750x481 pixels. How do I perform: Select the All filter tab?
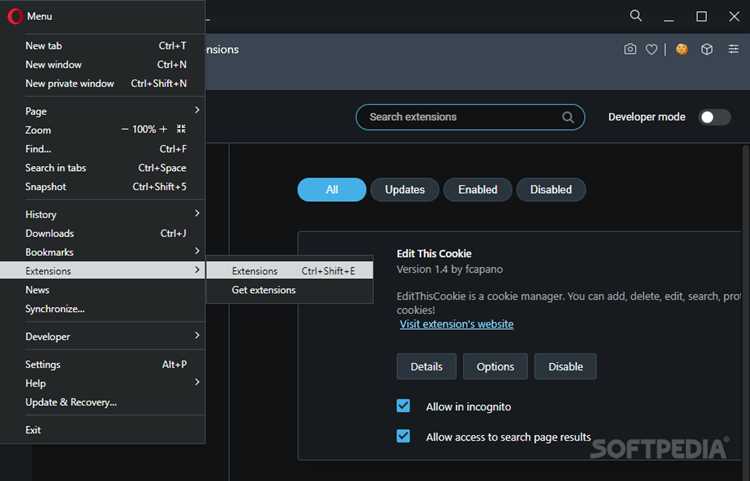click(331, 189)
